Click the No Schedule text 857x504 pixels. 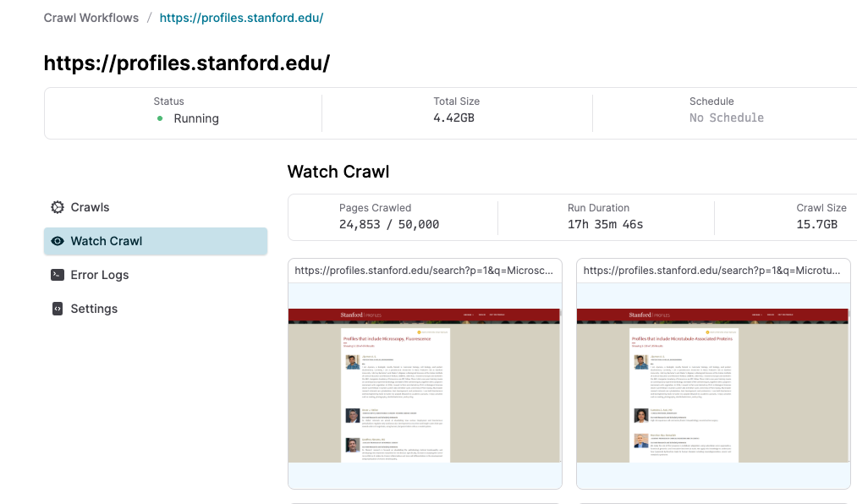727,118
